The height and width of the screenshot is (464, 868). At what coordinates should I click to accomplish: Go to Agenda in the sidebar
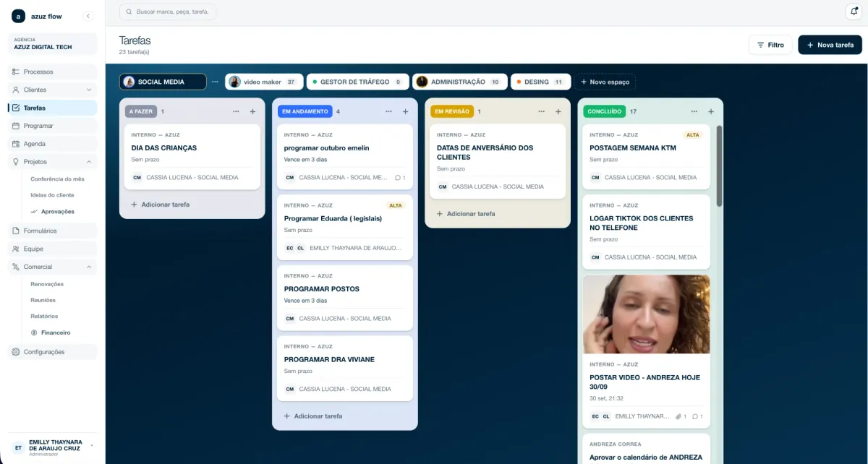pos(53,144)
